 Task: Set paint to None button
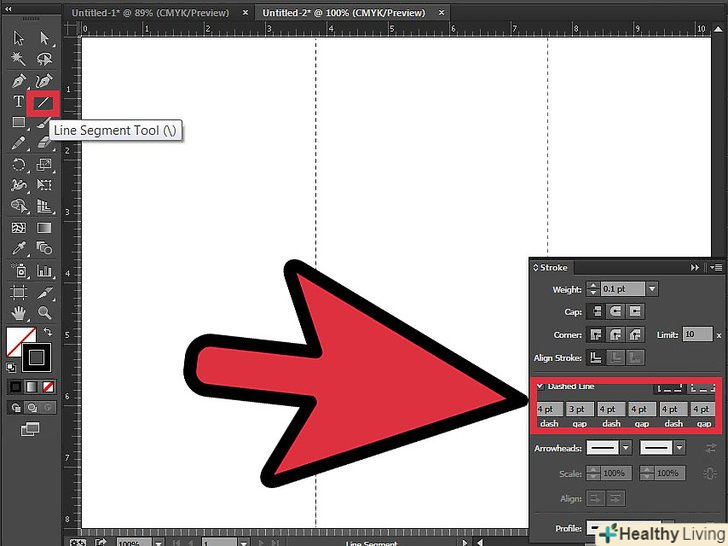point(48,386)
